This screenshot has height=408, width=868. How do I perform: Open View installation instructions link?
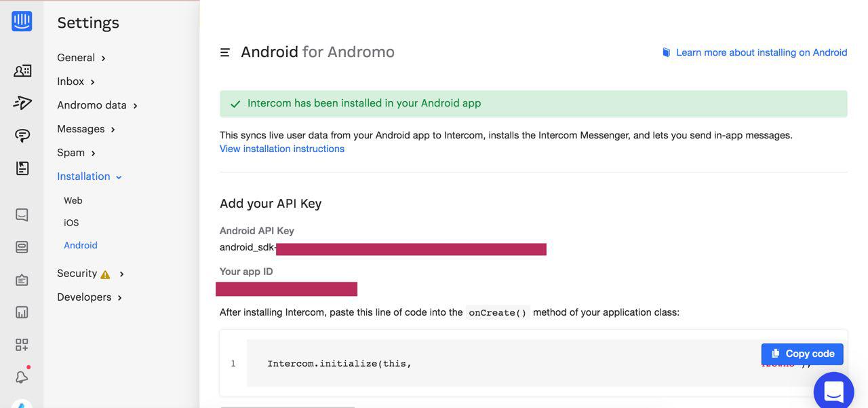pos(282,149)
